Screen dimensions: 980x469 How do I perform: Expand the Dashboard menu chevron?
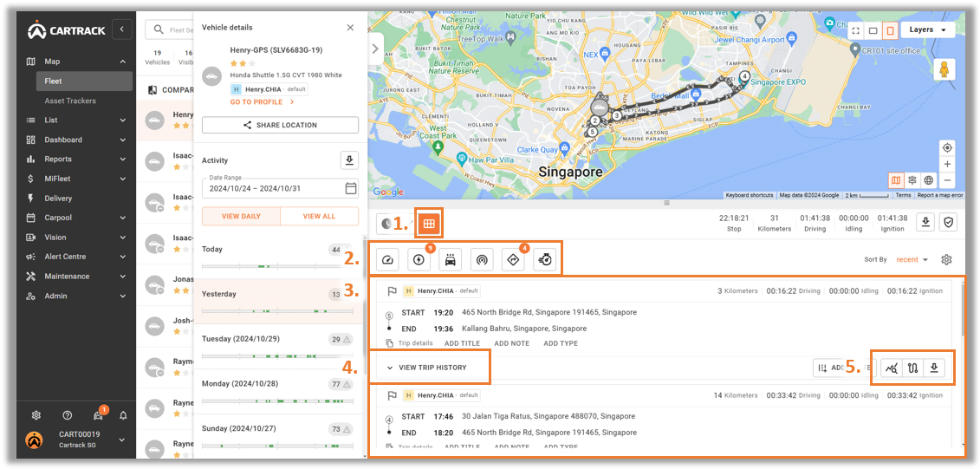[x=122, y=140]
